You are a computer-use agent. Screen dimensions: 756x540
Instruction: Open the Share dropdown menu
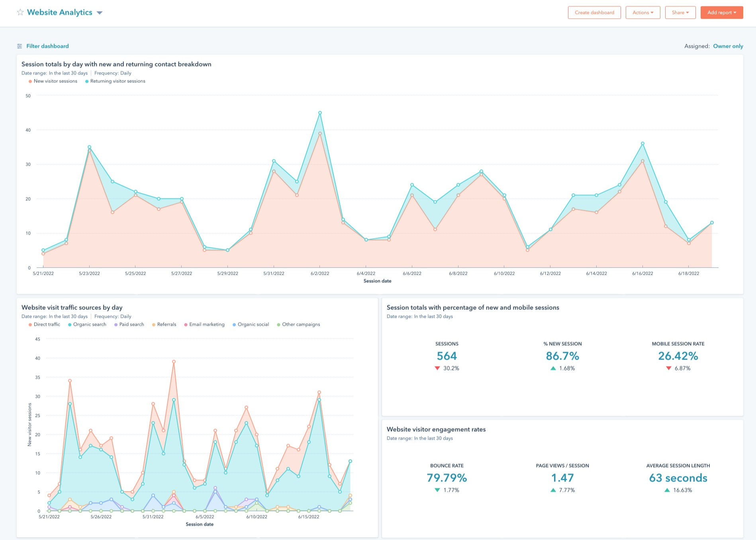(x=680, y=12)
